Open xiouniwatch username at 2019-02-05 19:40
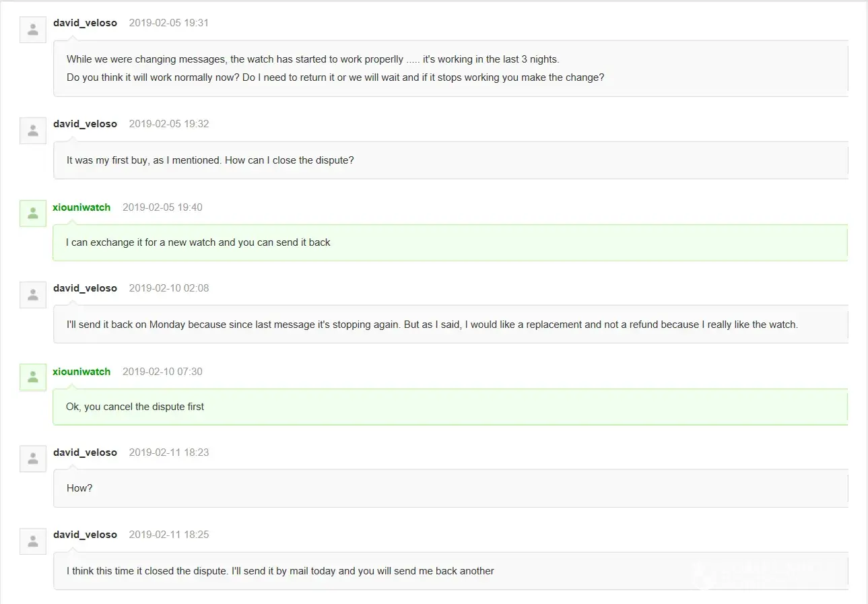This screenshot has height=604, width=868. click(x=81, y=207)
